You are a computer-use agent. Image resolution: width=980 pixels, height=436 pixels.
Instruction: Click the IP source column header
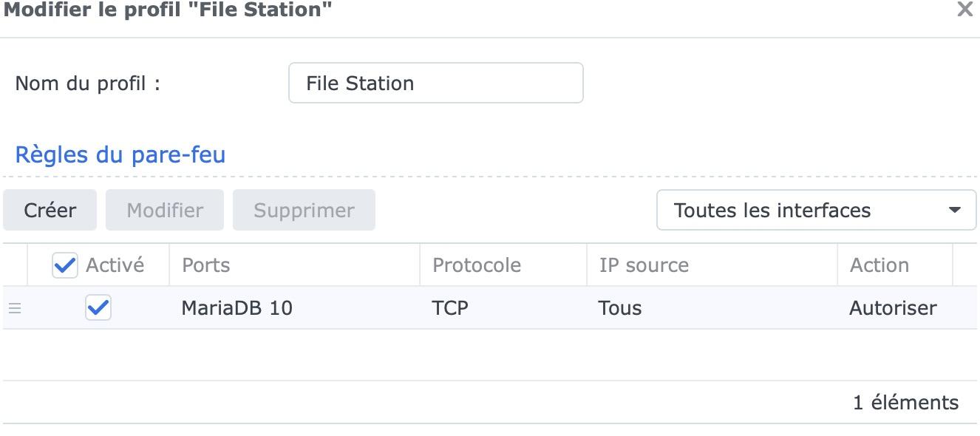coord(644,265)
